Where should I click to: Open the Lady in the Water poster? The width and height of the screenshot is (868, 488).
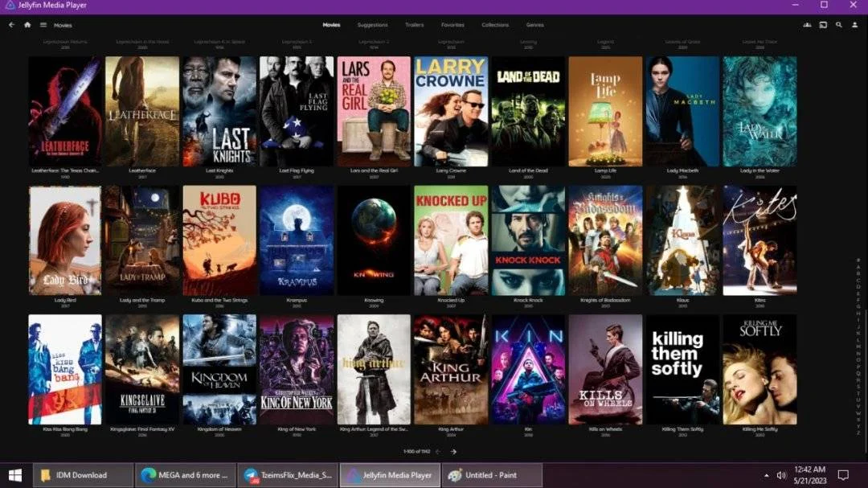[760, 111]
